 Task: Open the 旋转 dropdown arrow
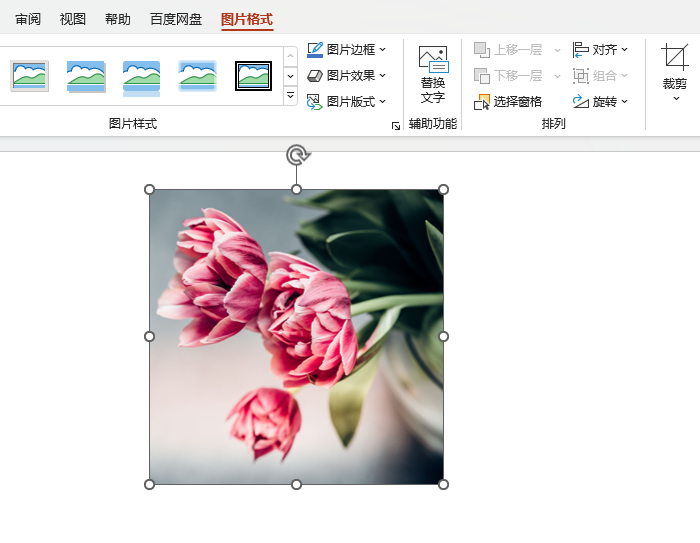(625, 102)
